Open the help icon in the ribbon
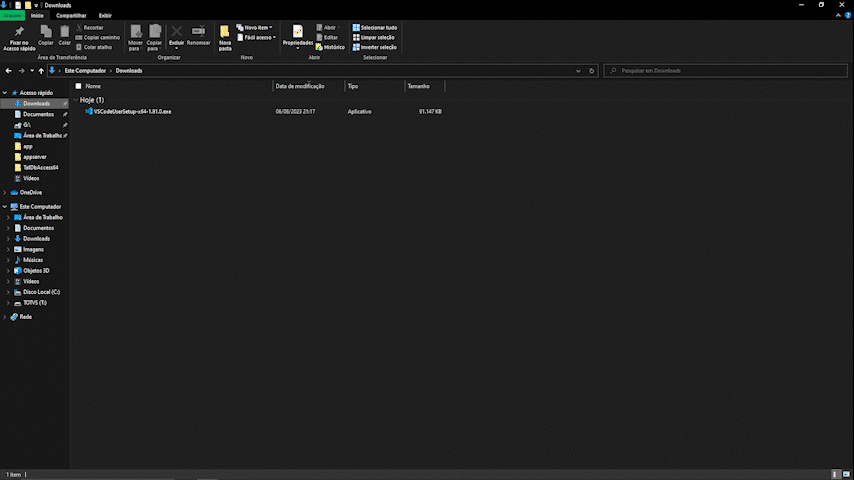Screen dimensions: 854x480 [848, 16]
